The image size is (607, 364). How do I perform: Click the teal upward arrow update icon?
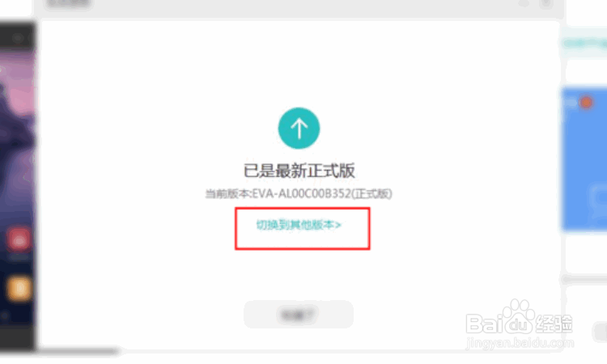[299, 128]
